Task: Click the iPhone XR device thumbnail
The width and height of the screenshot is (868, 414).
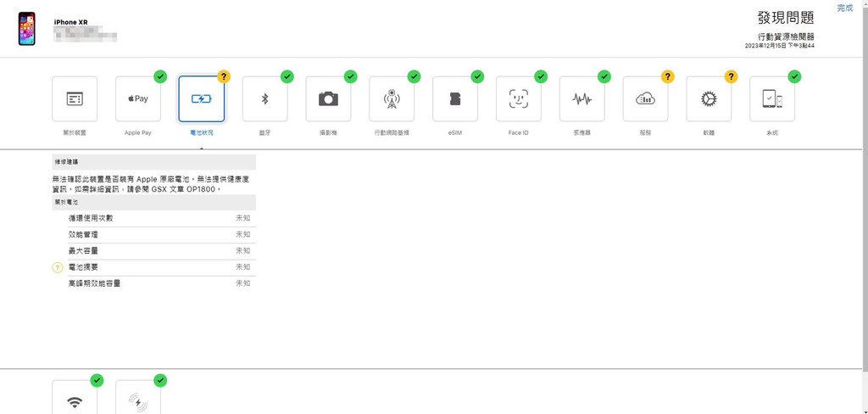Action: (26, 29)
